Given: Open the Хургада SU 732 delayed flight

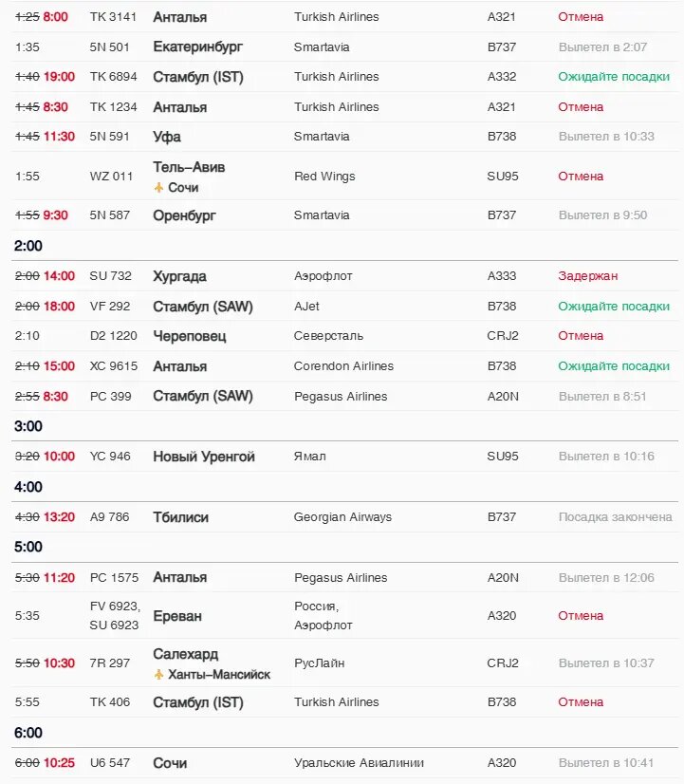Looking at the screenshot, I should [344, 276].
